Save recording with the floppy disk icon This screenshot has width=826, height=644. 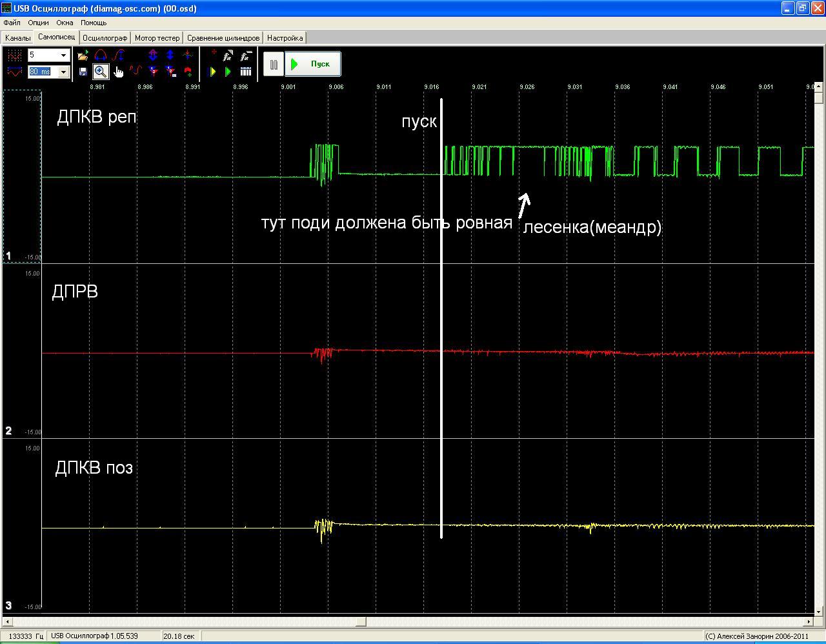tap(83, 72)
